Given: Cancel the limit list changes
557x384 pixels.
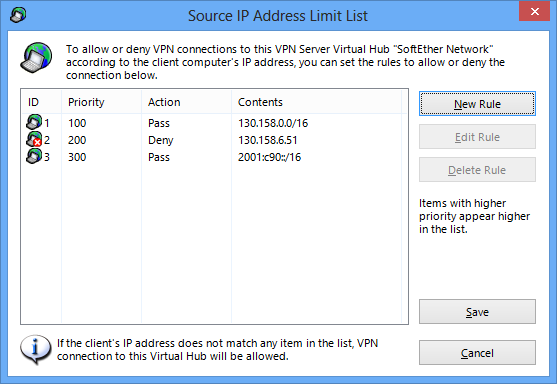Looking at the screenshot, I should coord(477,352).
